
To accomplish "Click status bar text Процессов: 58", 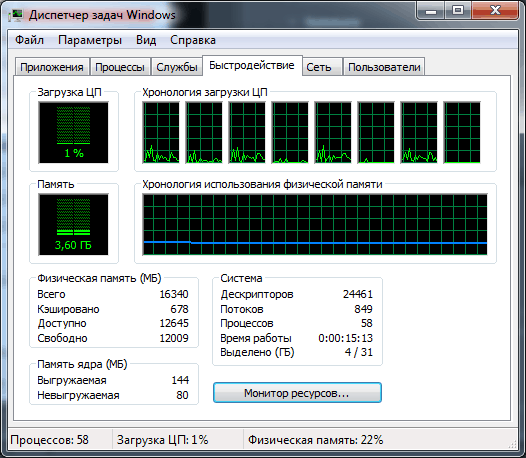I will (x=50, y=440).
